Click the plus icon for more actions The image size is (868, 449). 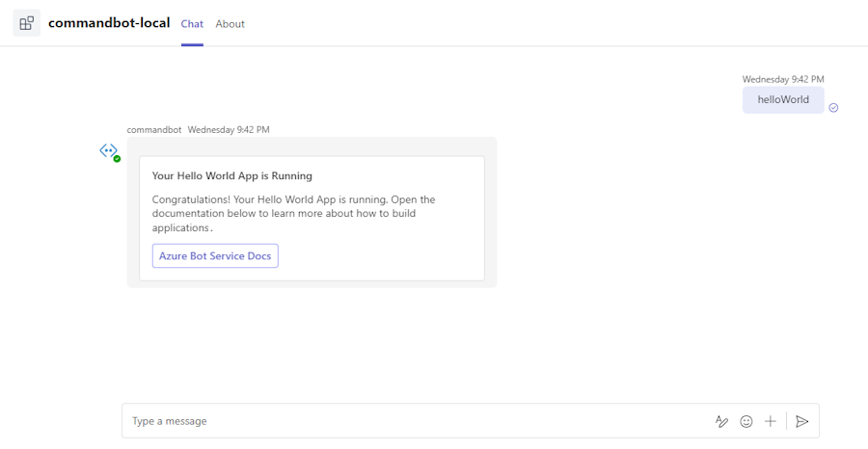(770, 421)
